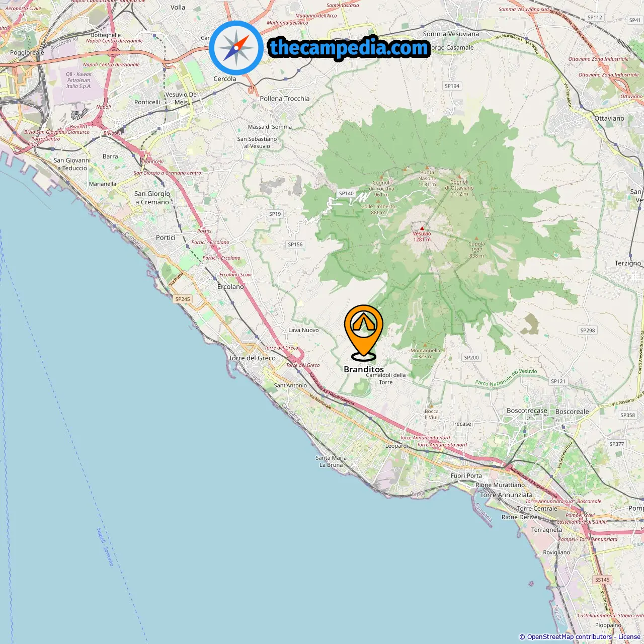Open the thecampedia.com logo text
Viewport: 644px width, 644px height.
click(x=349, y=48)
